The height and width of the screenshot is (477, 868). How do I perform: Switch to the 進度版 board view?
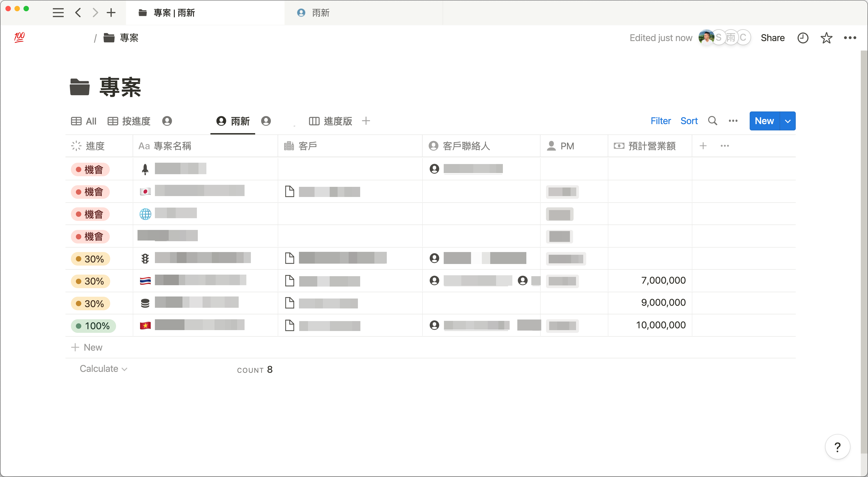[330, 121]
